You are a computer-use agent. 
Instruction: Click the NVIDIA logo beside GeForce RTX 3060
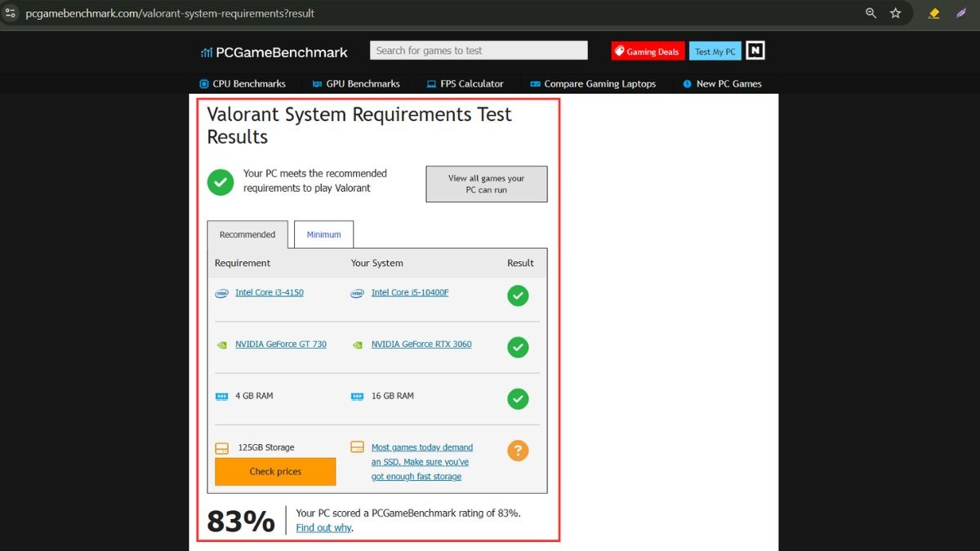coord(357,344)
